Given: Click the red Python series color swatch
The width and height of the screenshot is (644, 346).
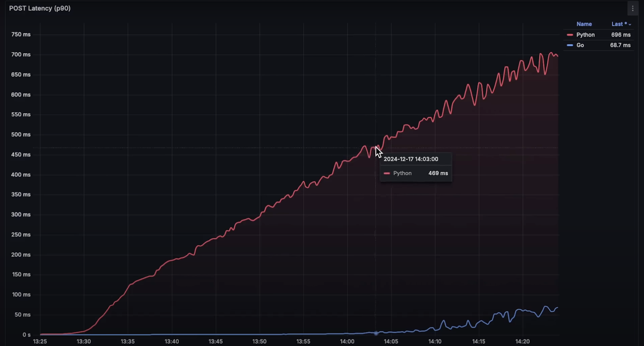Looking at the screenshot, I should (570, 35).
